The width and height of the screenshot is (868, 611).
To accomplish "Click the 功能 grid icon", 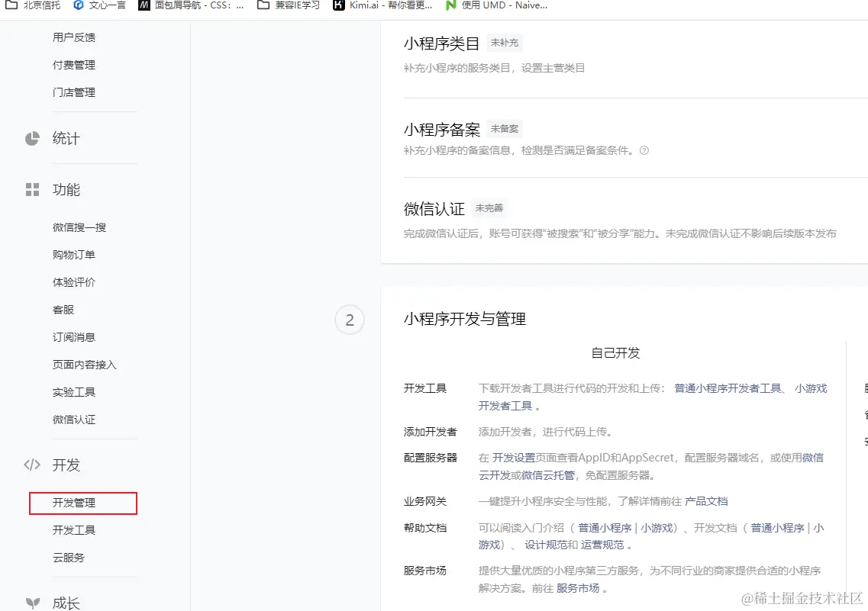I will [x=32, y=190].
